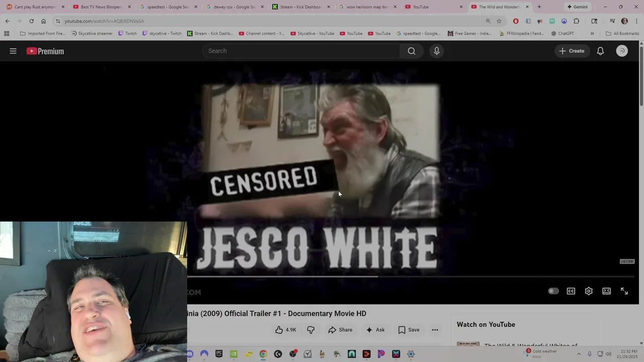Screen dimensions: 644x362
Task: Go to YouTube Premium home logo
Action: click(x=45, y=51)
